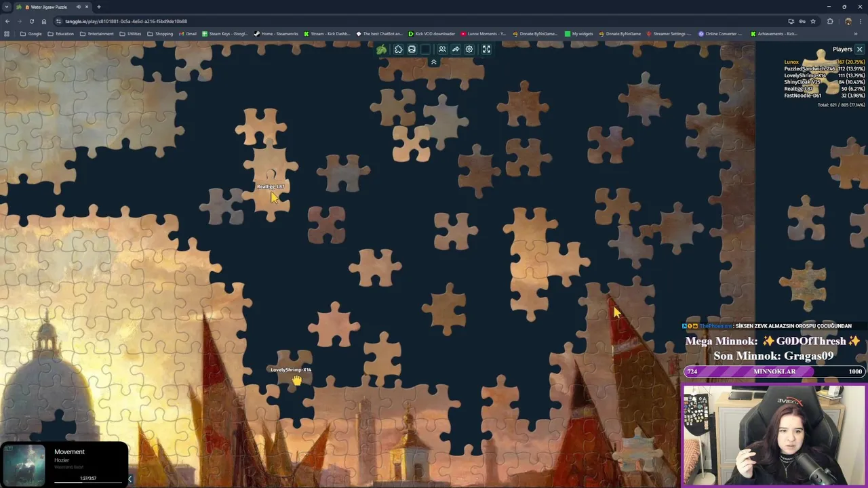Select player PuzzledSandwich-Z46 in leaderboard

pyautogui.click(x=824, y=69)
